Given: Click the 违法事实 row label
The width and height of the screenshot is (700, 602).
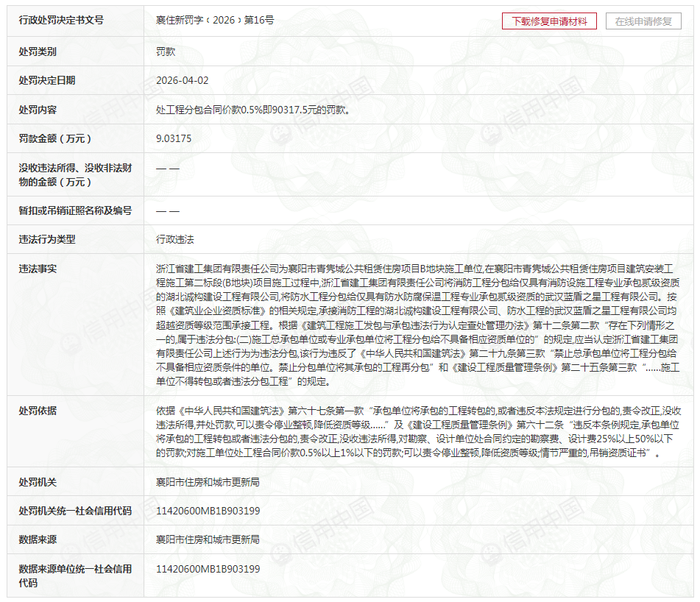Looking at the screenshot, I should pos(38,269).
